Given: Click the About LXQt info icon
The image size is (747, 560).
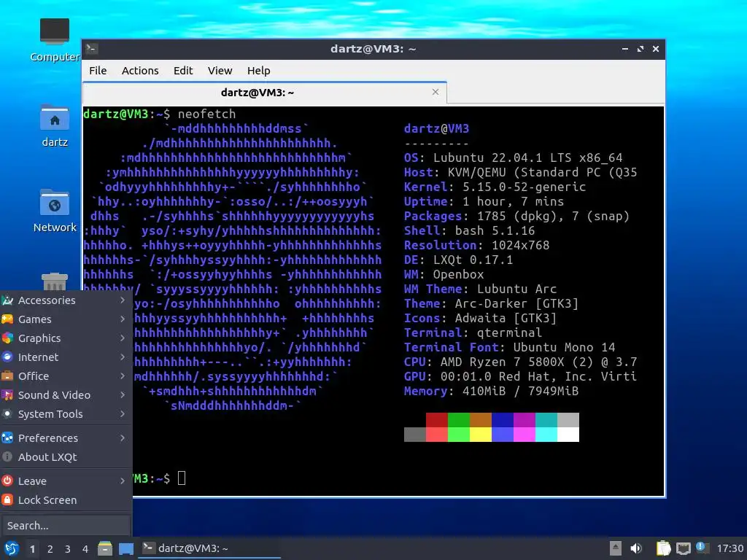Looking at the screenshot, I should coord(7,456).
